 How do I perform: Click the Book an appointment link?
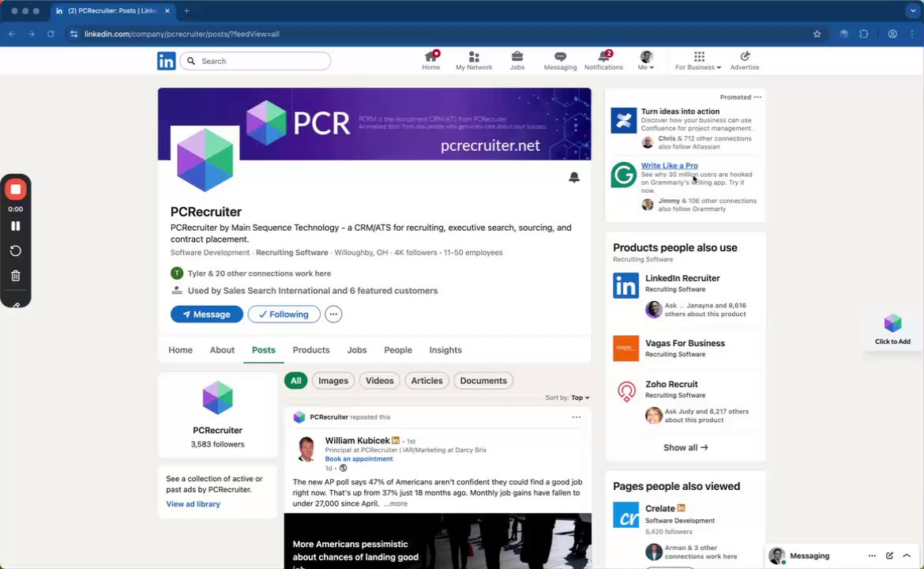359,458
